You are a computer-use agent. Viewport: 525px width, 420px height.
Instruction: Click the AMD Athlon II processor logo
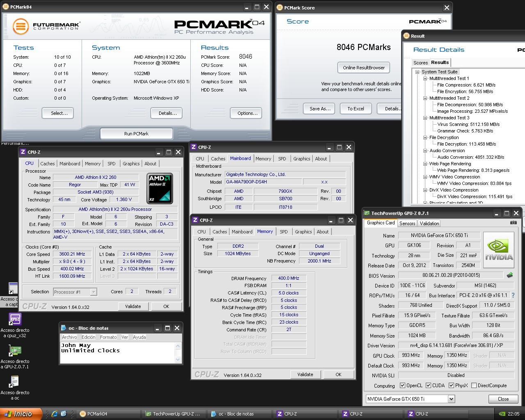pos(160,189)
